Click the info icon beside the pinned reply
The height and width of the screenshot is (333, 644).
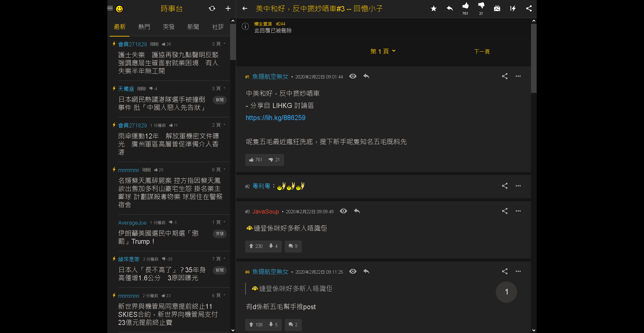click(x=246, y=26)
